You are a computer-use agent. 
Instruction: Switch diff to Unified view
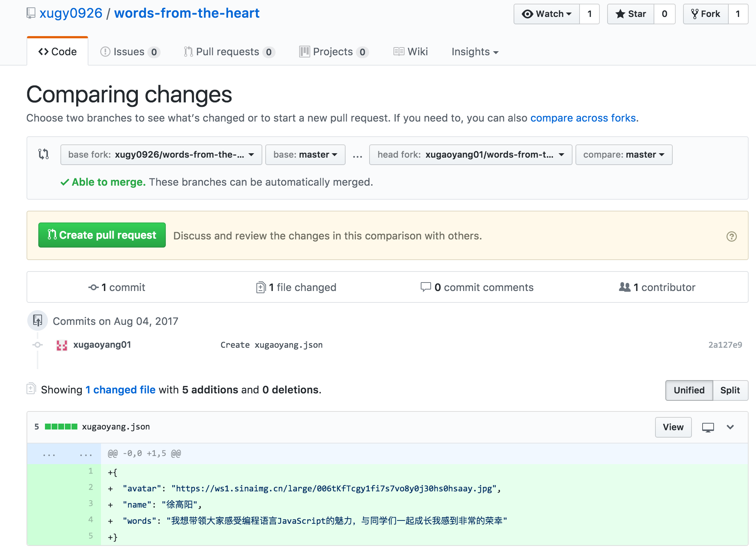(689, 390)
